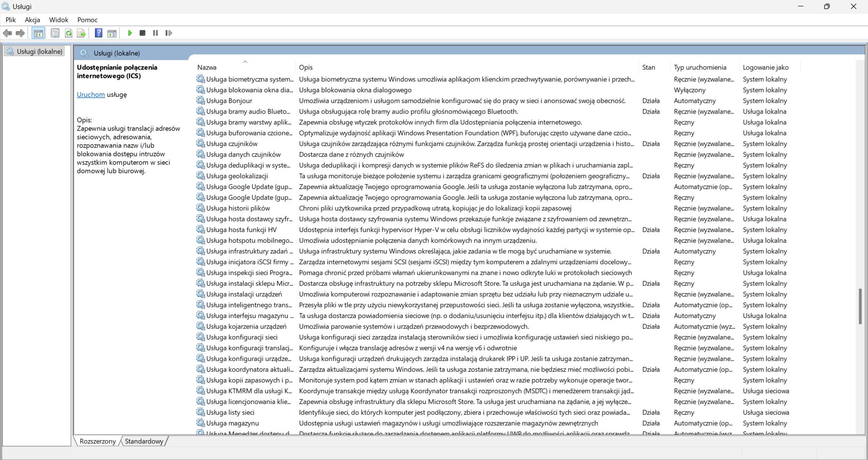Click the Export list toolbar icon
The height and width of the screenshot is (460, 868).
(81, 33)
